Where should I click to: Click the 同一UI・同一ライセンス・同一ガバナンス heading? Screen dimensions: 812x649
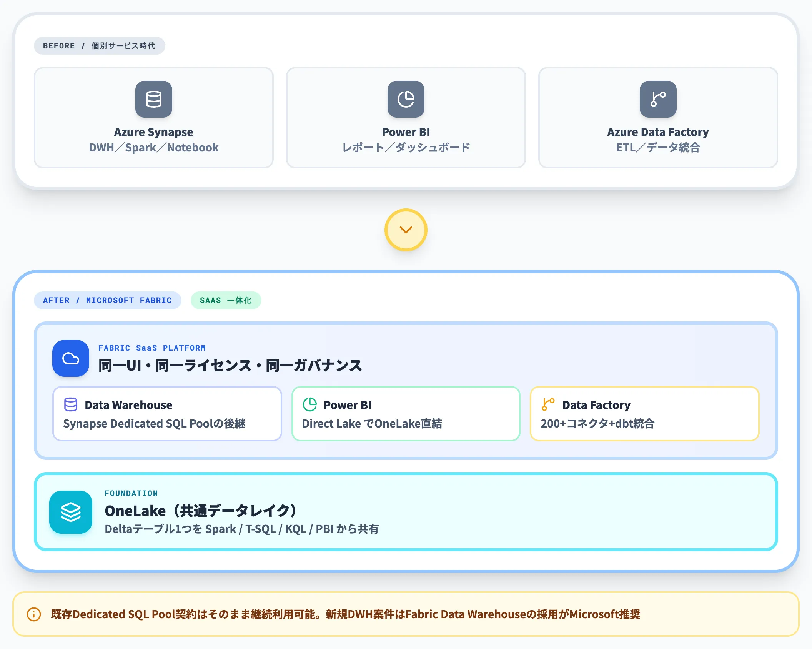click(x=230, y=366)
